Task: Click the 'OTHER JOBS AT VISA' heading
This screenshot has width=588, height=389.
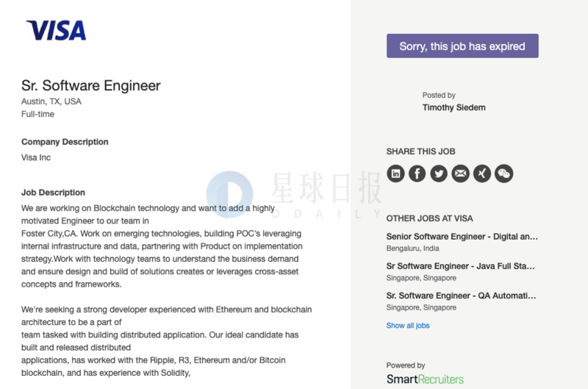Action: (429, 218)
